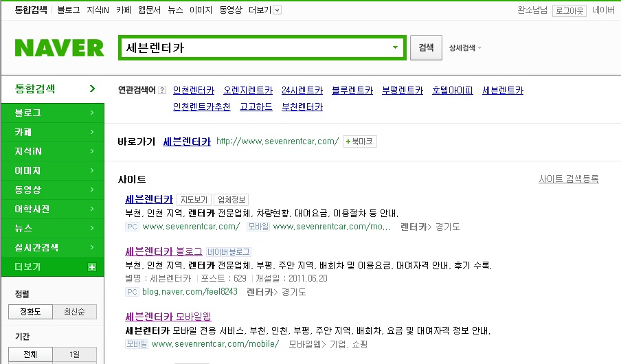This screenshot has height=364, width=621.
Task: Click the 로그아웃 logout button
Action: pyautogui.click(x=569, y=11)
